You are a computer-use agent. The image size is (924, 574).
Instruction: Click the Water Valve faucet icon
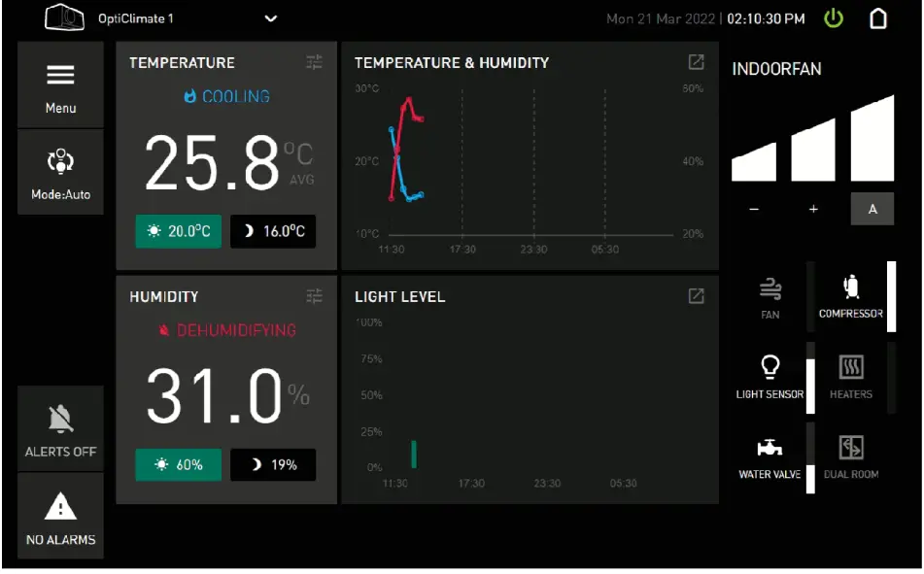(x=770, y=448)
